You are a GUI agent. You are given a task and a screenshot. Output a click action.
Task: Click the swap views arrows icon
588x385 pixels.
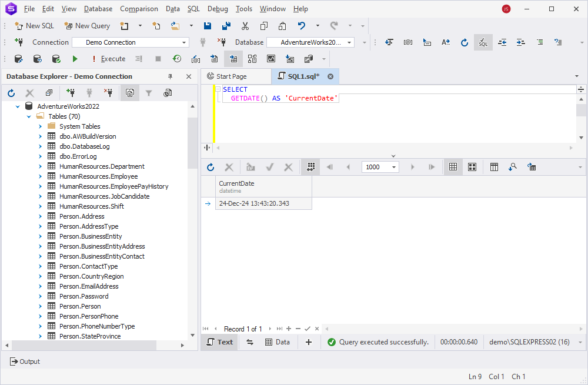click(250, 342)
